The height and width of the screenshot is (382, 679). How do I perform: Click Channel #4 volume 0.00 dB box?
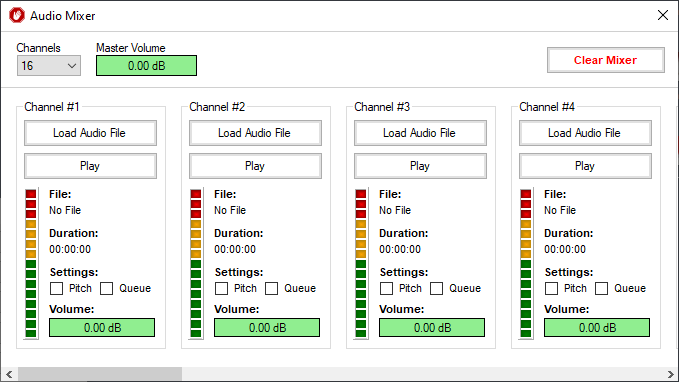[x=597, y=328]
